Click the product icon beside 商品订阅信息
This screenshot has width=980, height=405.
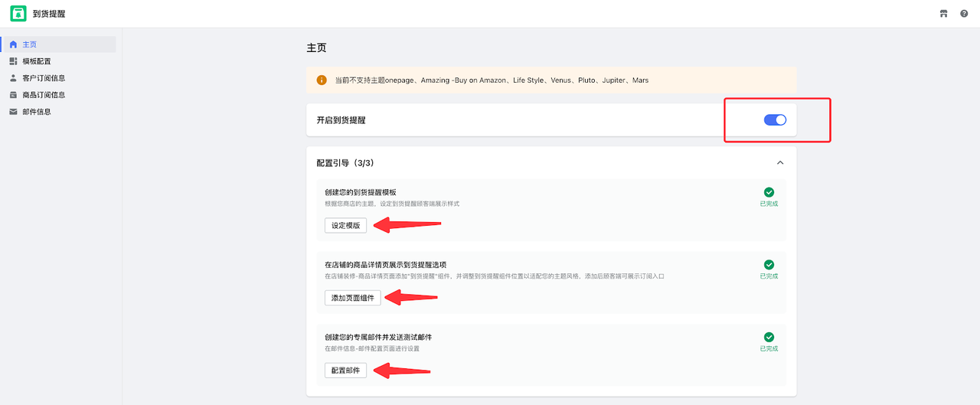tap(13, 95)
